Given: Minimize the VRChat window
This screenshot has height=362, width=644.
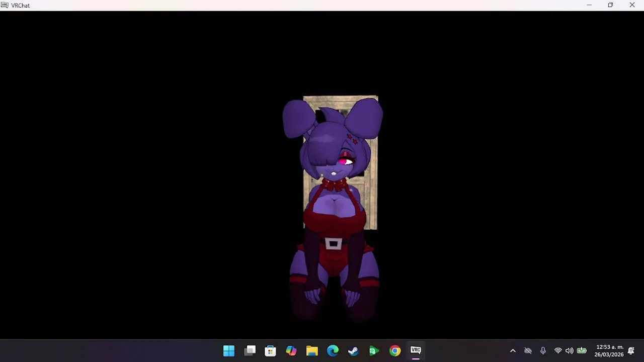Looking at the screenshot, I should pos(589,5).
